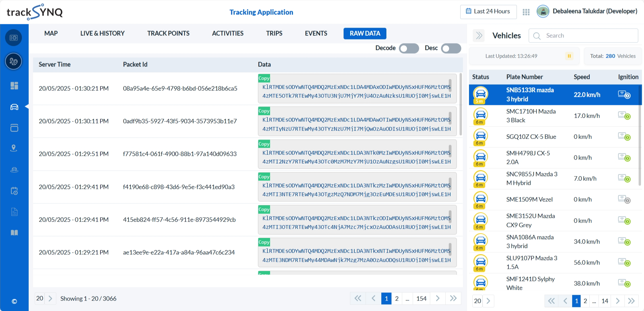Enable the Decode toggle
The height and width of the screenshot is (311, 644).
409,48
